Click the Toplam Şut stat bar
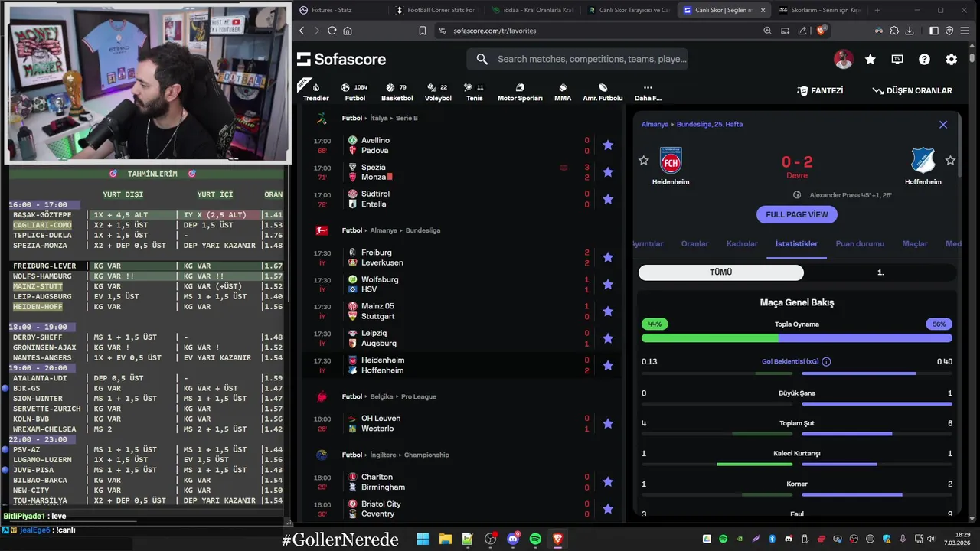Viewport: 980px width, 551px height. 797,434
